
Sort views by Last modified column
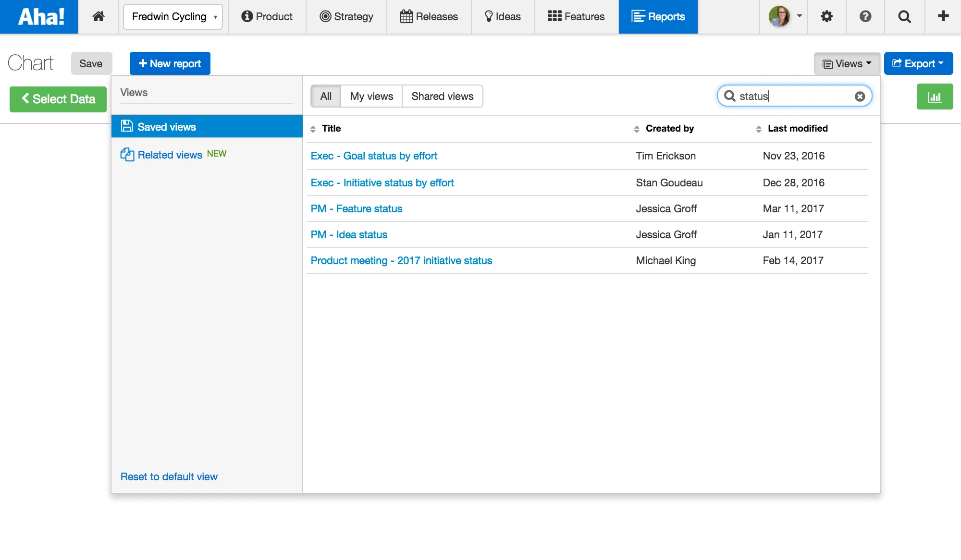(x=797, y=129)
